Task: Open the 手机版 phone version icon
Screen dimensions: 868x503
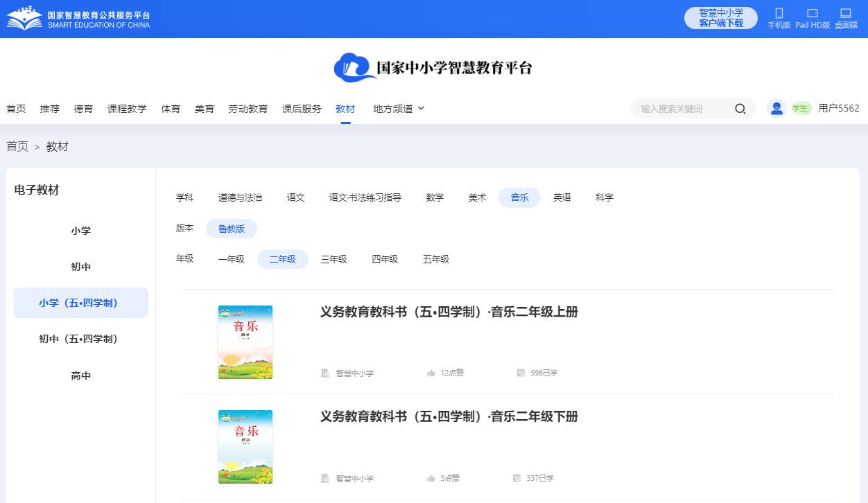Action: point(779,13)
